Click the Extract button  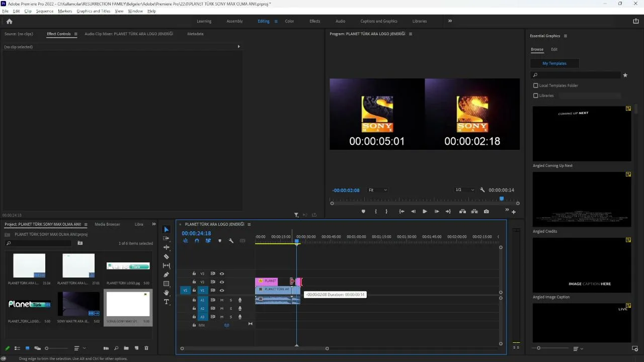[x=474, y=212]
